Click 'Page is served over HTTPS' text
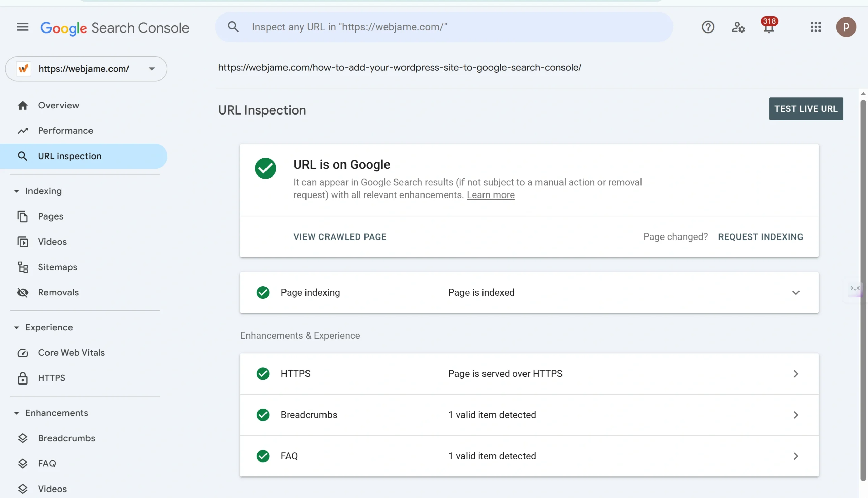The image size is (868, 498). click(505, 373)
